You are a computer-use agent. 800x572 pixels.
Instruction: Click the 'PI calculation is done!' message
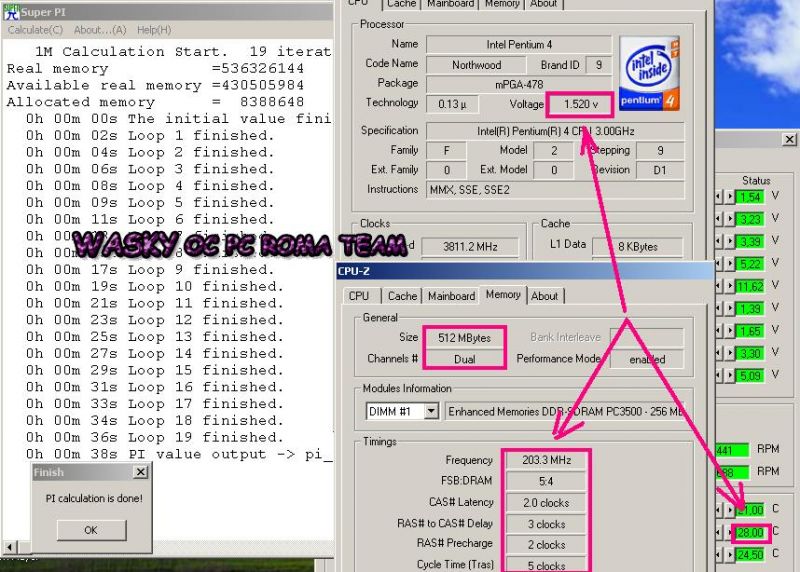(x=94, y=498)
